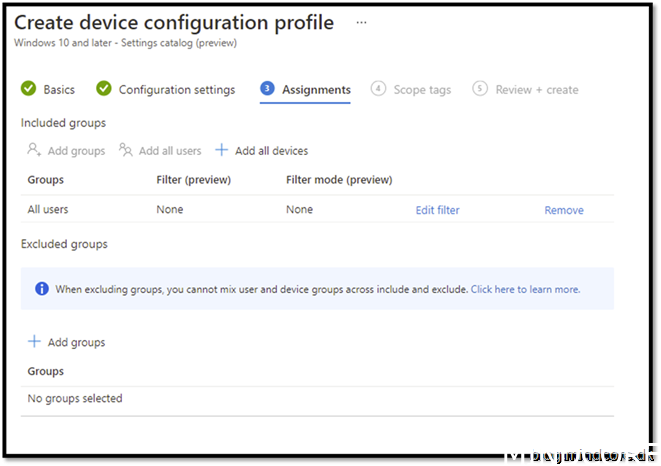Click the step 4 circle icon
This screenshot has width=661, height=466.
click(378, 89)
